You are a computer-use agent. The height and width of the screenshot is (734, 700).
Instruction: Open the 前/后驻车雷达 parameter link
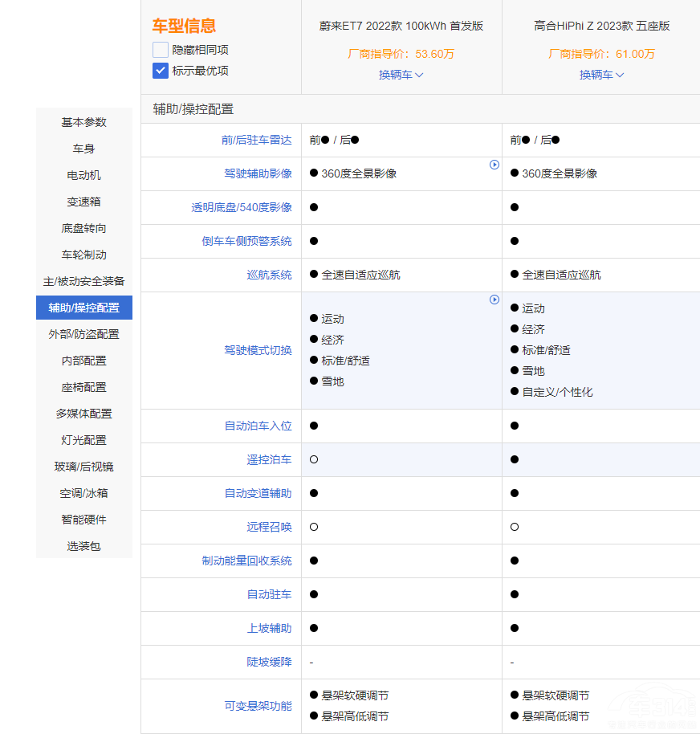[256, 140]
